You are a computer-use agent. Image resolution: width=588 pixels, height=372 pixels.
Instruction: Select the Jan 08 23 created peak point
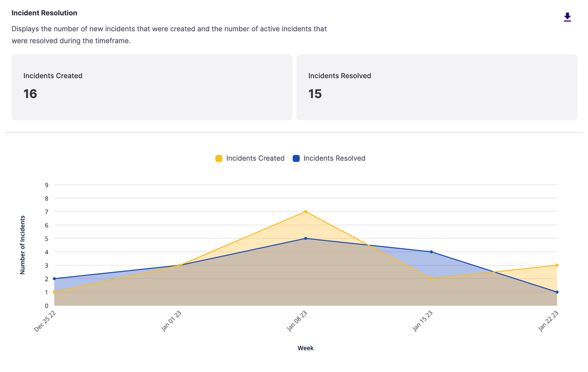(x=305, y=211)
